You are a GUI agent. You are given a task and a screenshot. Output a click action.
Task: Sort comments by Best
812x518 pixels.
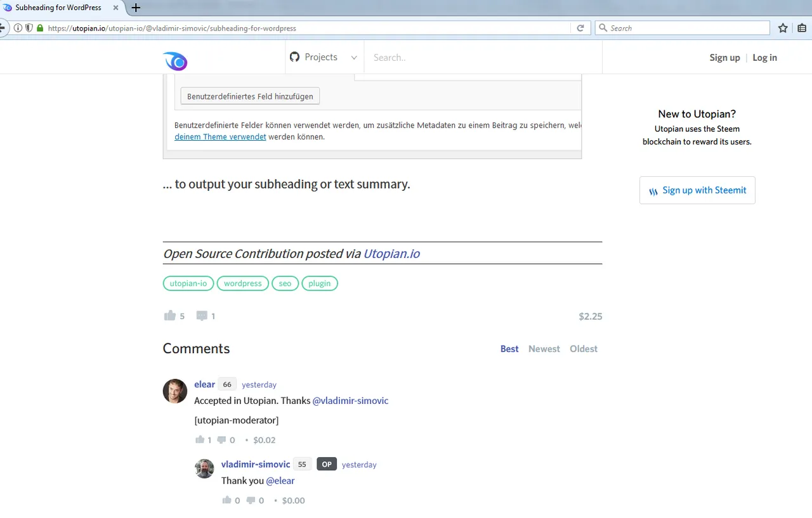coord(509,349)
